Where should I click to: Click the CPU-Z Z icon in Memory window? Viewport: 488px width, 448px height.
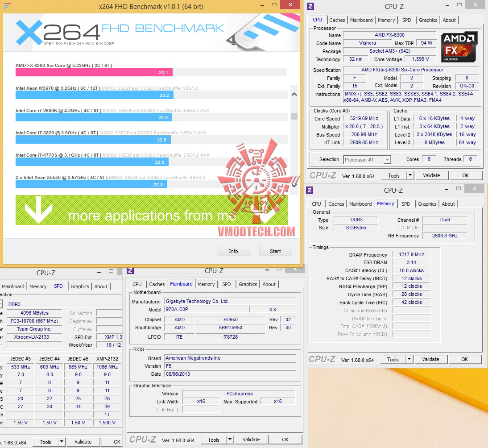[310, 190]
